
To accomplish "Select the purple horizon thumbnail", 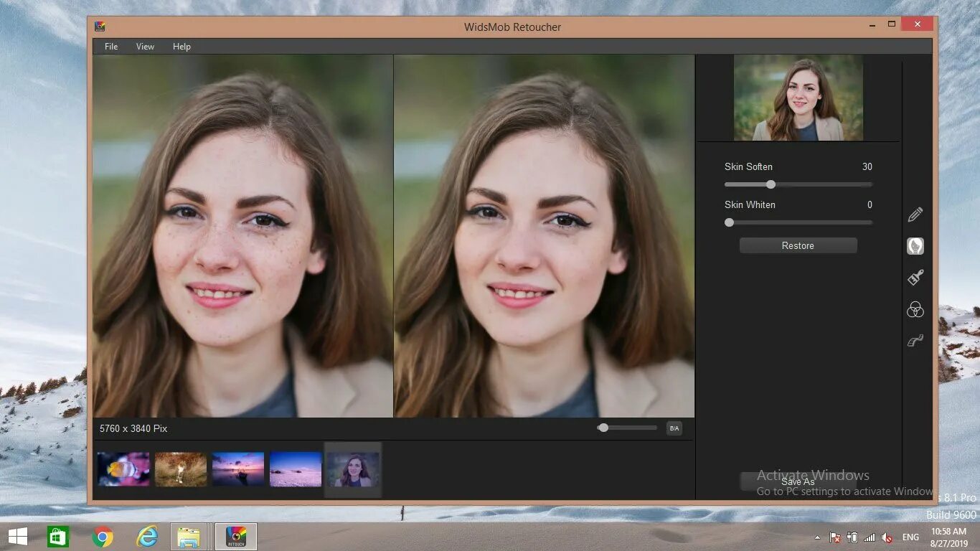I will pyautogui.click(x=296, y=469).
